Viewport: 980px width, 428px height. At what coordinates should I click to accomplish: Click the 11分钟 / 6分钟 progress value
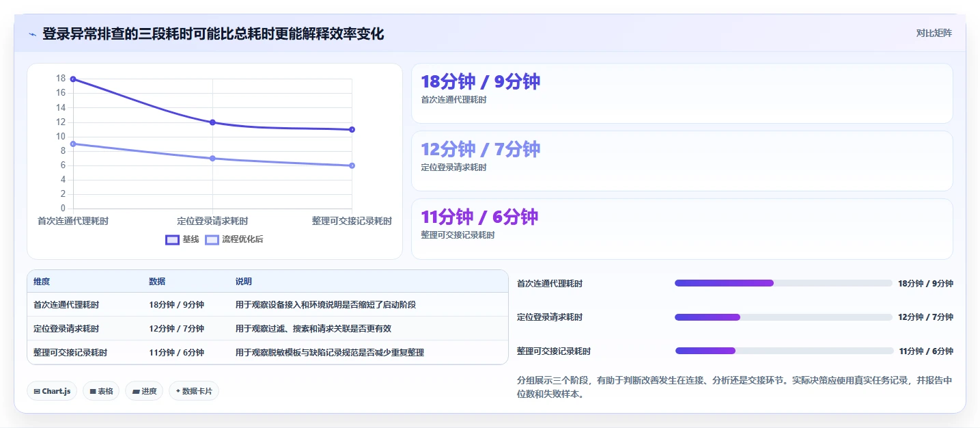point(926,351)
